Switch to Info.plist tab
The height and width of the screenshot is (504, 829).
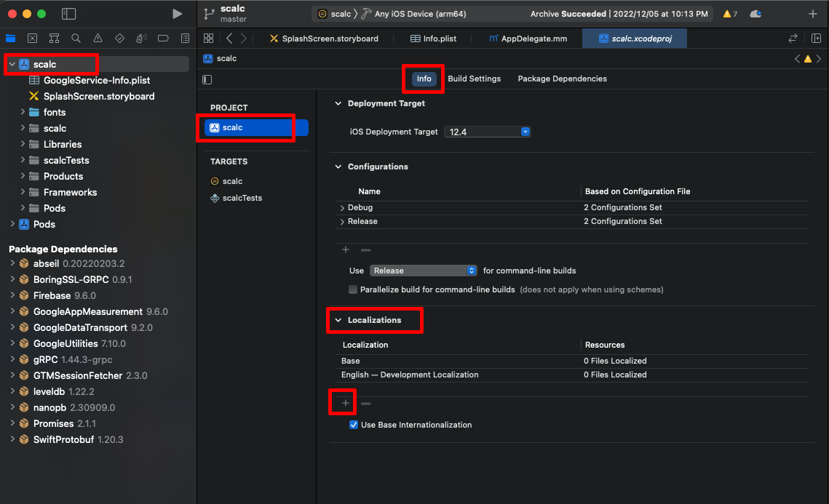tap(434, 38)
